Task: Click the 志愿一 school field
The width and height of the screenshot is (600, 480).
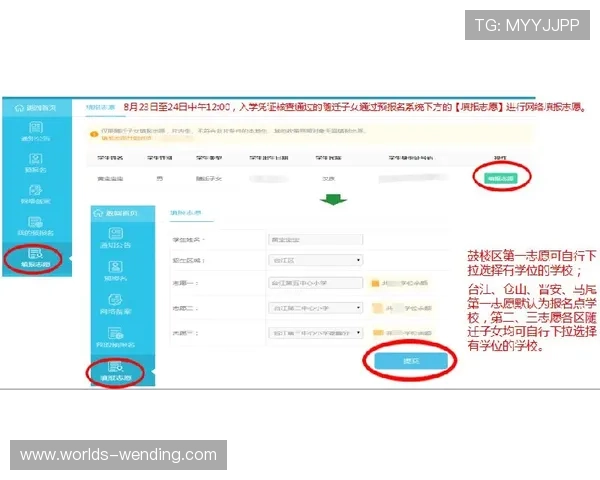Action: pos(316,283)
